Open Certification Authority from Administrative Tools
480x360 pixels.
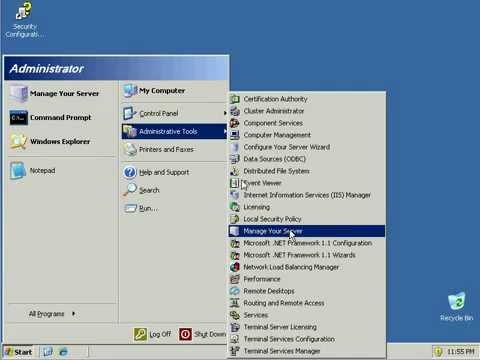[307, 99]
